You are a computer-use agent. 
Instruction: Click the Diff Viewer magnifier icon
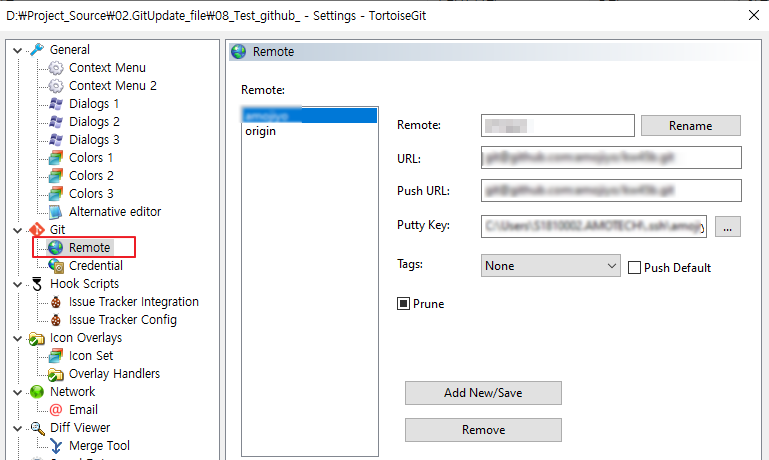37,428
